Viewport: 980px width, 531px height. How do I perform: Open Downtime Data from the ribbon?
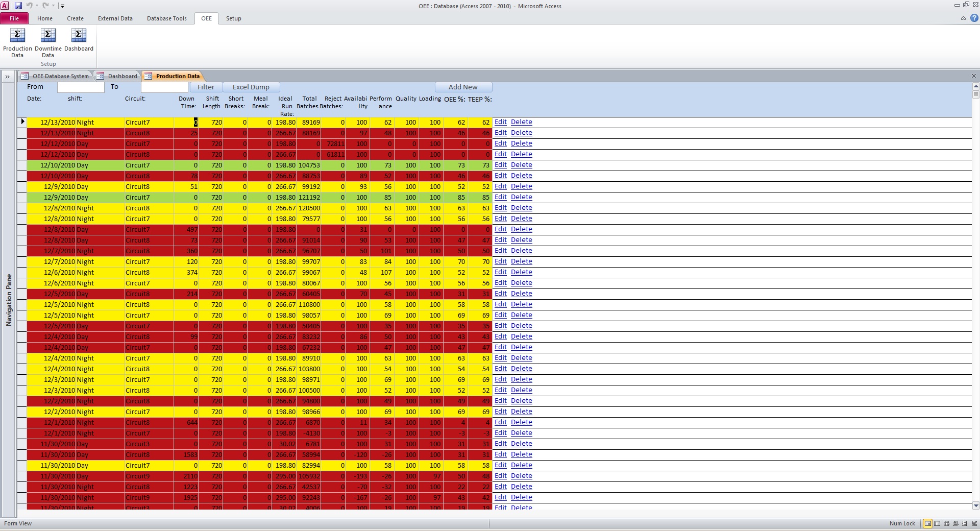coord(48,42)
